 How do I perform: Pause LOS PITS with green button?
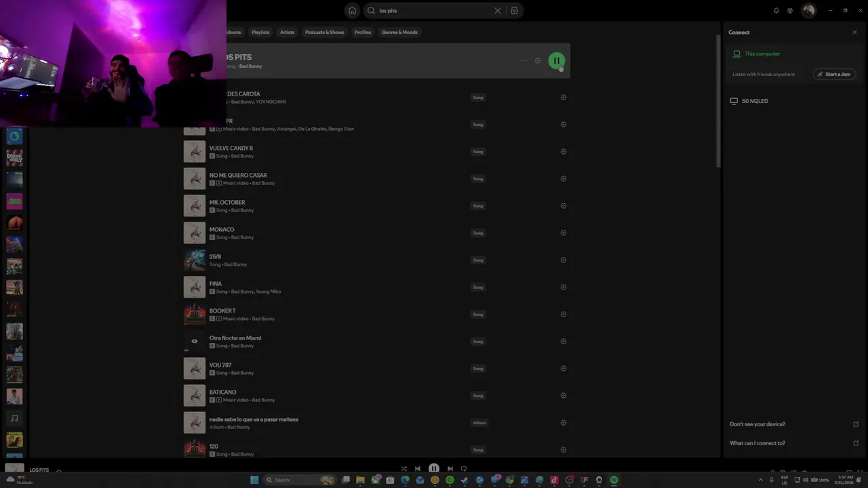coord(556,61)
